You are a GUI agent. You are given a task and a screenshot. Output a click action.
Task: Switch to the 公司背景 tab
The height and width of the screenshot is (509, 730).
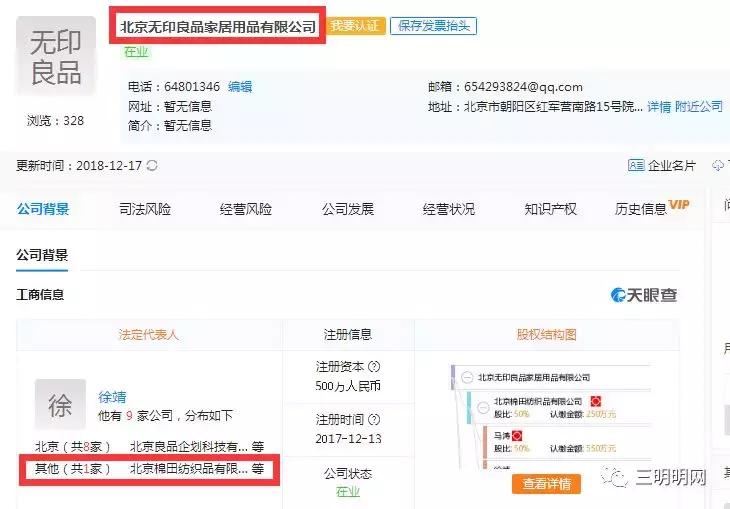(x=43, y=209)
